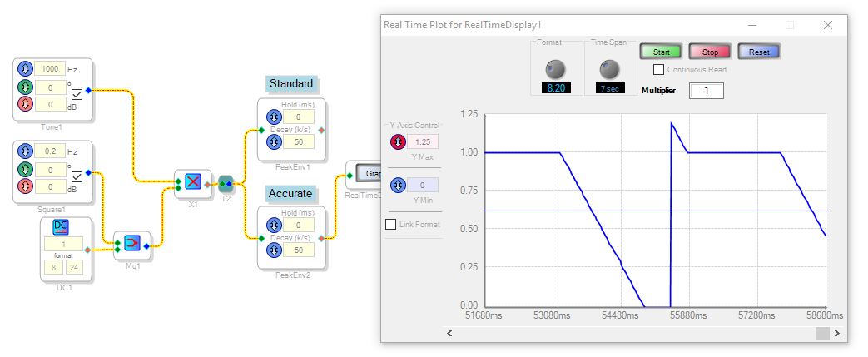868x357 pixels.
Task: Click Square1 gain dB value field
Action: [50, 186]
